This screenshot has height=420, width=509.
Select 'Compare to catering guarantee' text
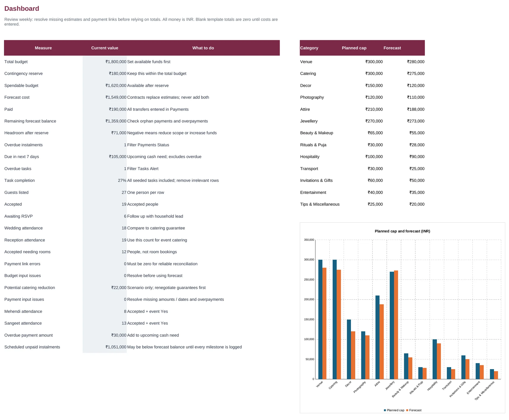[x=156, y=228]
